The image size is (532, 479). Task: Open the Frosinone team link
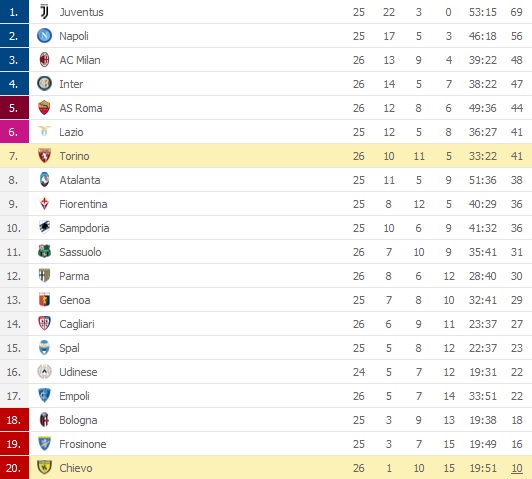coord(83,444)
